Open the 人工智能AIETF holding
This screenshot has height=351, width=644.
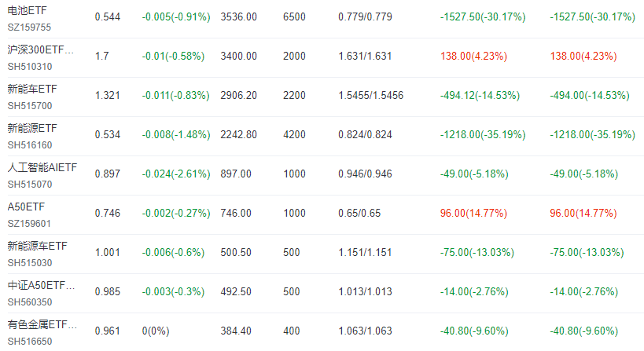(x=42, y=167)
